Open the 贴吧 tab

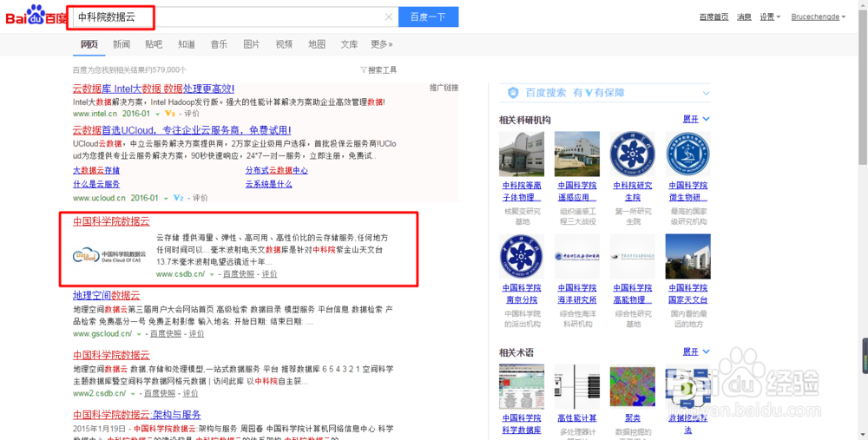(x=154, y=44)
